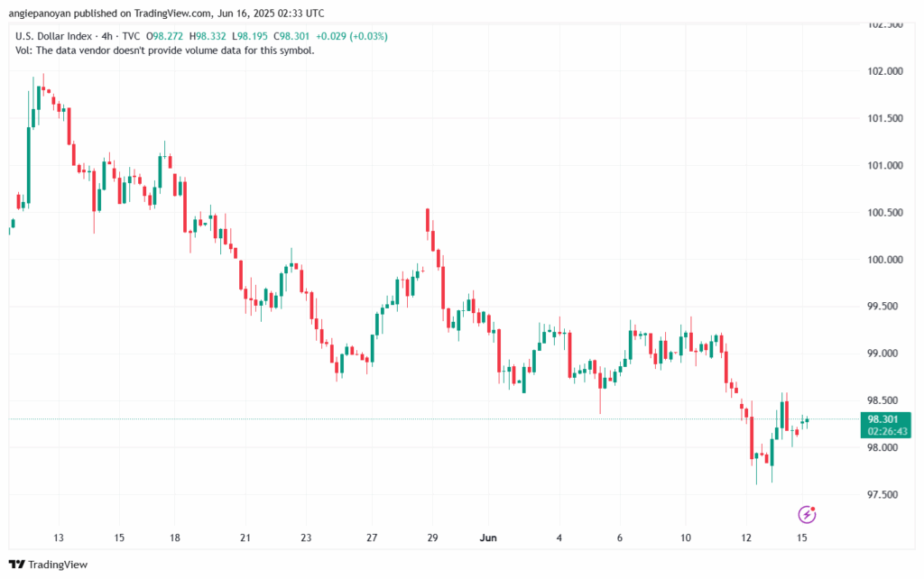Click the purple lightning bolt icon
This screenshot has height=579, width=924.
pyautogui.click(x=807, y=514)
